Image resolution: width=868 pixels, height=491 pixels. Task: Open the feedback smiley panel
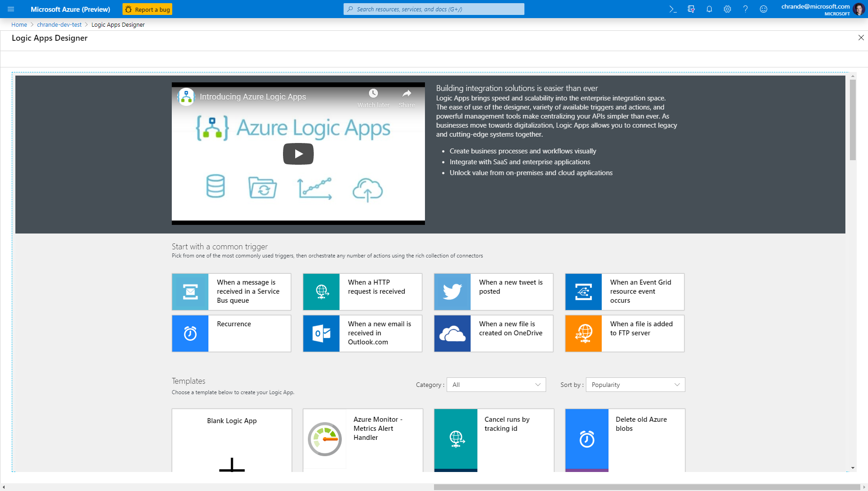pyautogui.click(x=763, y=9)
